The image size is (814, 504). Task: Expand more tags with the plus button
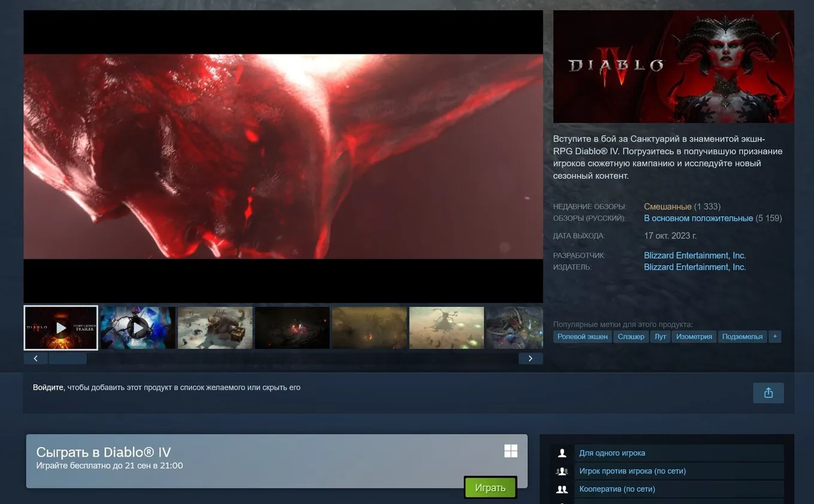coord(774,336)
